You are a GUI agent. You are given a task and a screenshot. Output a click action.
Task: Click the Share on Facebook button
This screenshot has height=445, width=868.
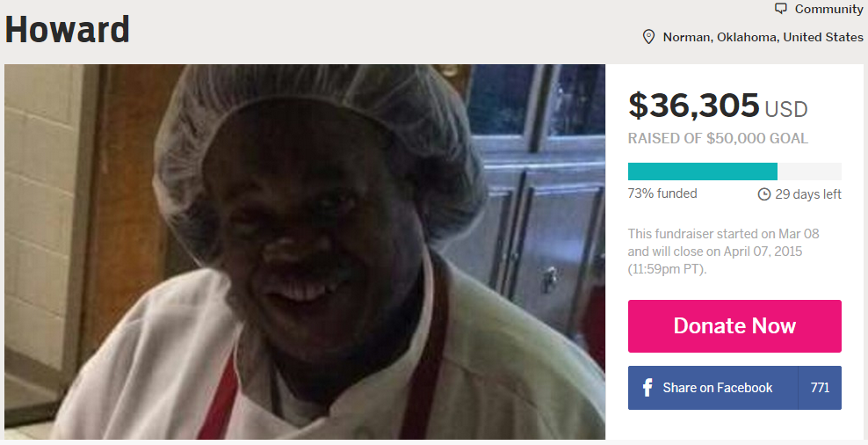pyautogui.click(x=713, y=387)
